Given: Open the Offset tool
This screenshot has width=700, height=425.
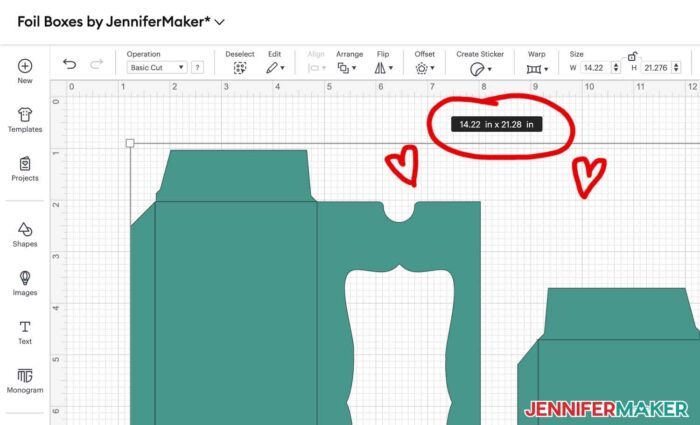Looking at the screenshot, I should click(421, 68).
